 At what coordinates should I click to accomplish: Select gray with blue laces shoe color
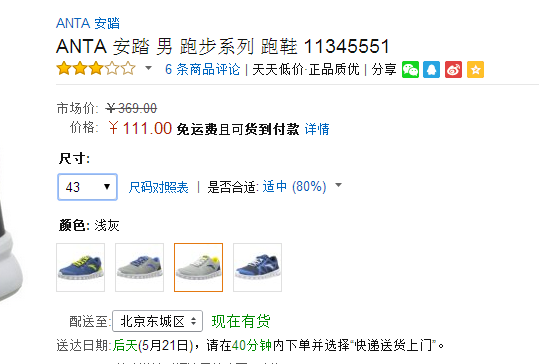140,267
